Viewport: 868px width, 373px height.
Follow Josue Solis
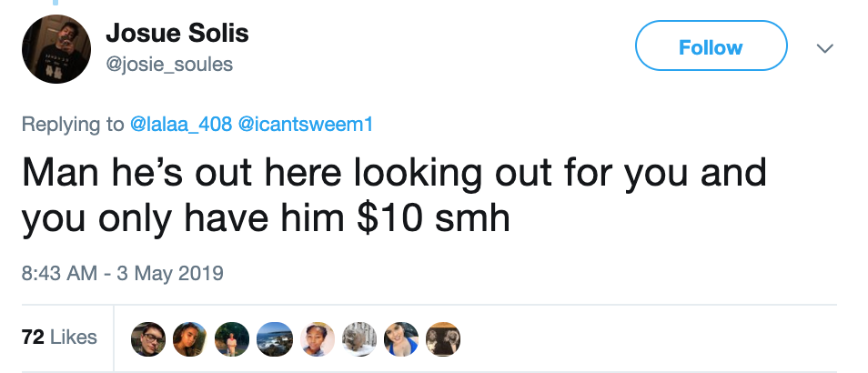(711, 45)
